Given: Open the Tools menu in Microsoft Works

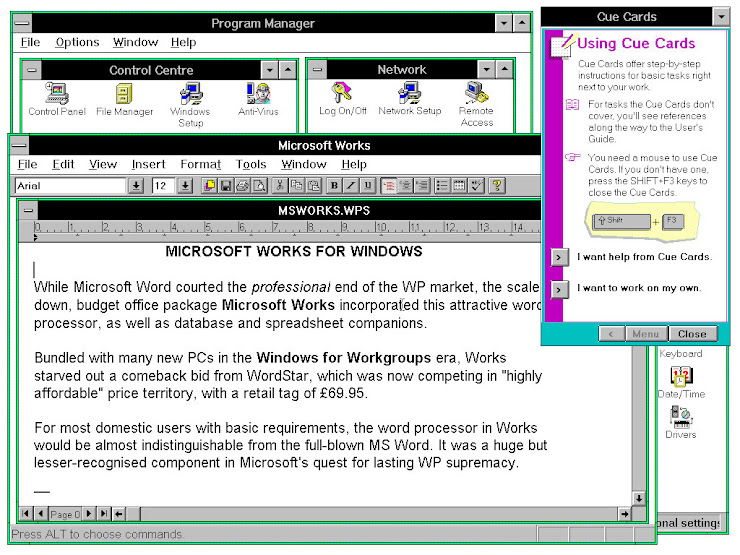Looking at the screenshot, I should pos(251,164).
